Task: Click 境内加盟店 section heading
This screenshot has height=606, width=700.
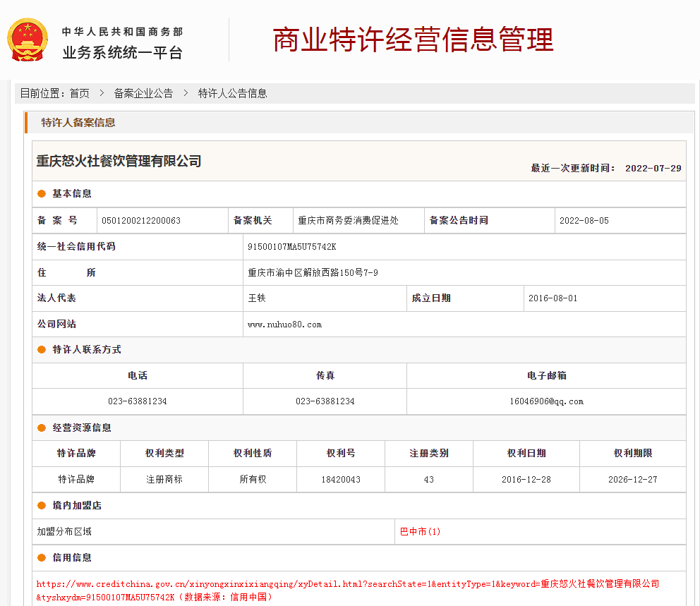Action: tap(77, 505)
